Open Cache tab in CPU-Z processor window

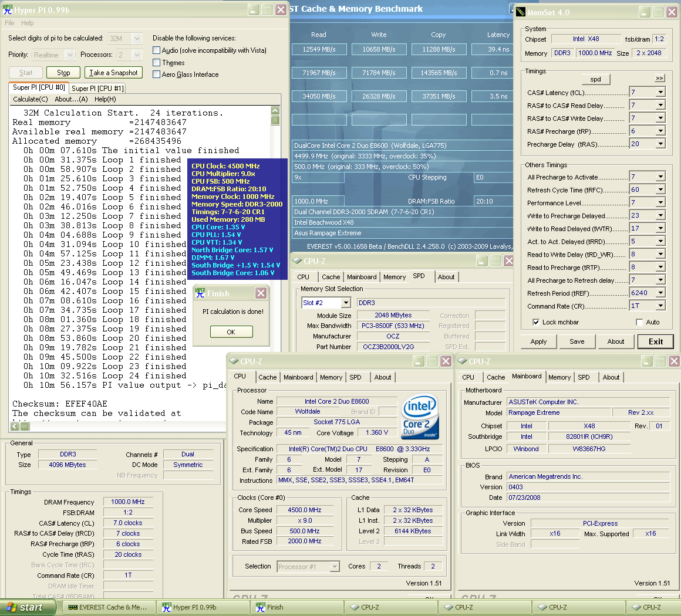[x=268, y=377]
